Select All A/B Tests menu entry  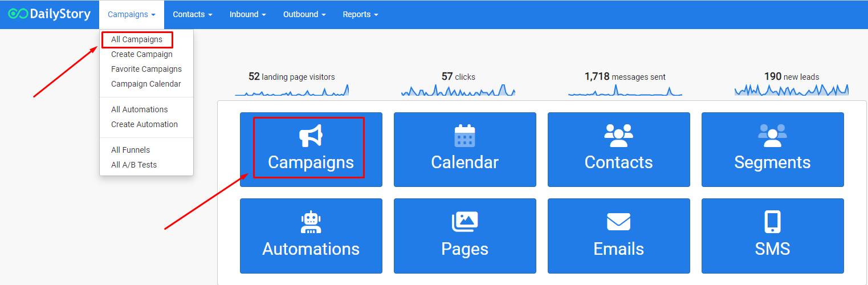[x=134, y=165]
